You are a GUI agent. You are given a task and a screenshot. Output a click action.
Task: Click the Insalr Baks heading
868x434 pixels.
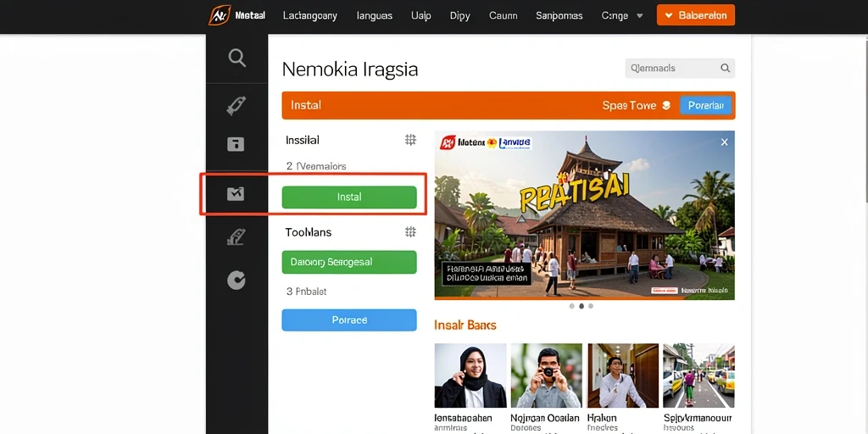(465, 325)
